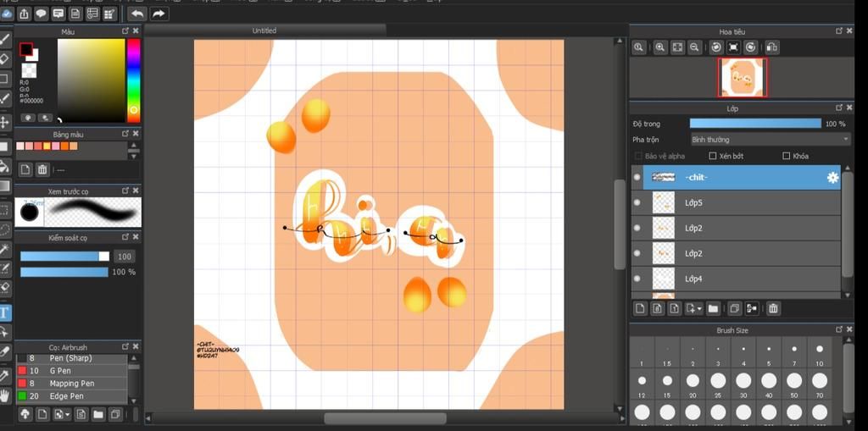Toggle visibility of -chit- layer

point(637,177)
